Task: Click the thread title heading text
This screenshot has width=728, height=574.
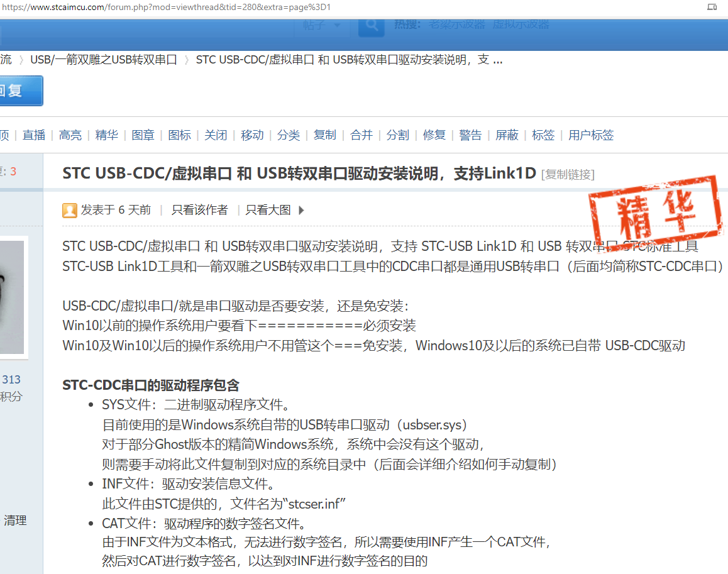Action: point(299,174)
